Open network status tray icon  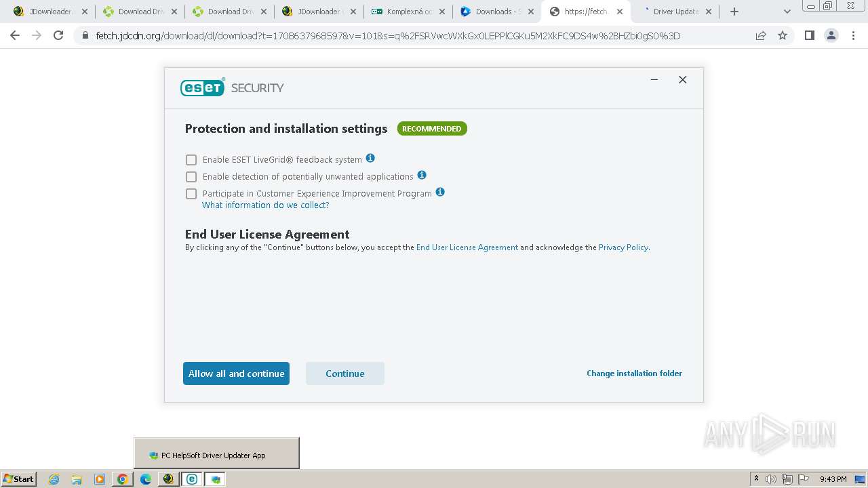coord(787,479)
